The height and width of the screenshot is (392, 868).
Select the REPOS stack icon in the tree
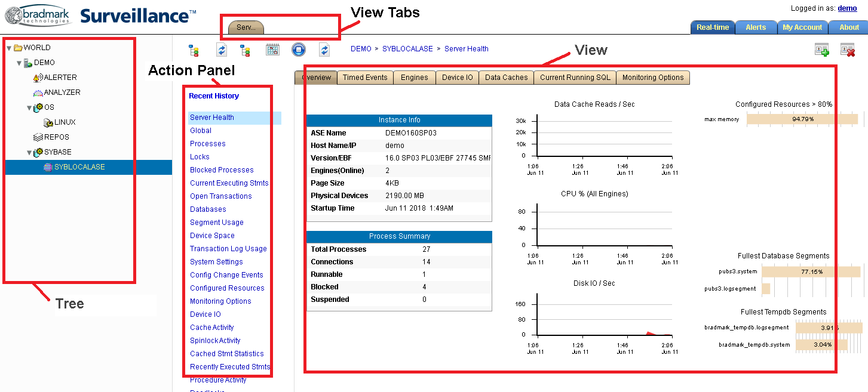[x=38, y=137]
